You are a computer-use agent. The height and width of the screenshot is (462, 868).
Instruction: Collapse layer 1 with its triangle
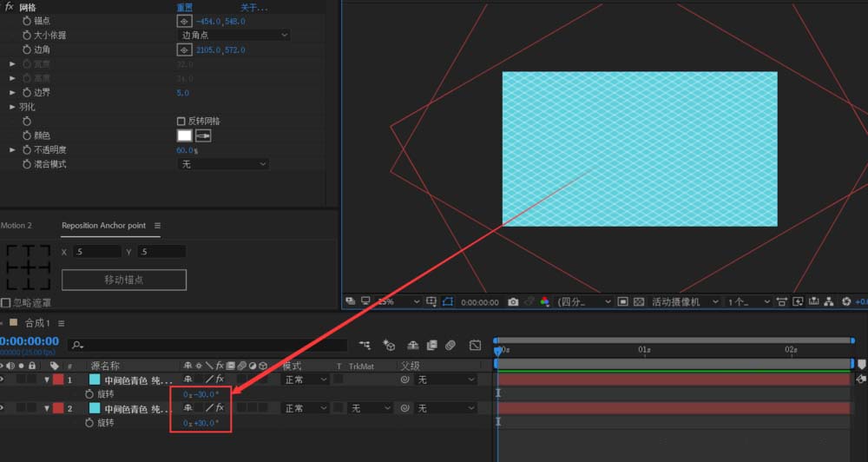[x=47, y=379]
